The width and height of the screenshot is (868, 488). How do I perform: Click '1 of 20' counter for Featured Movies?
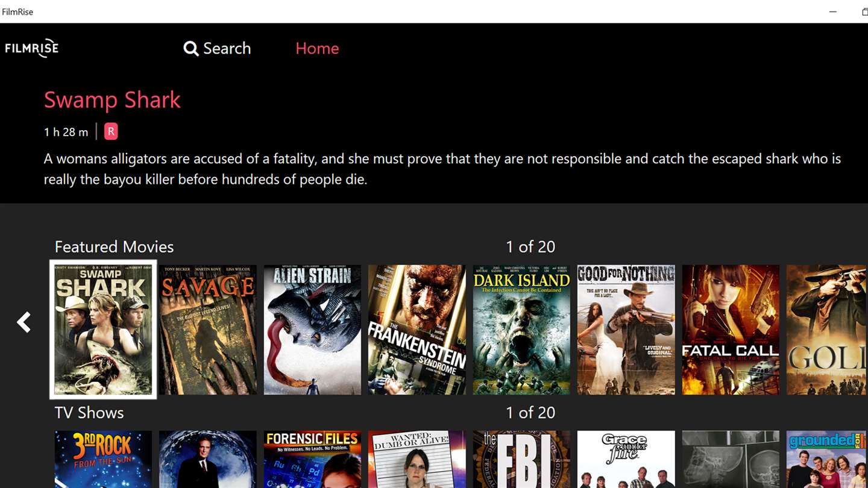(x=530, y=246)
